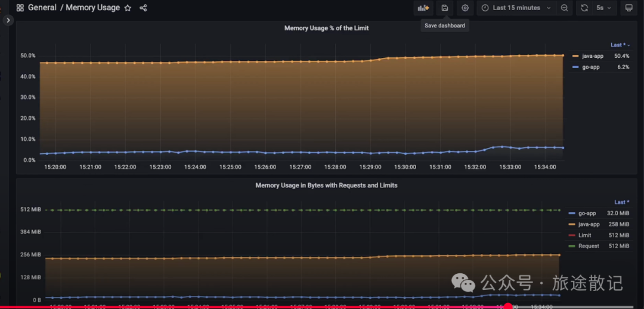Open the General folder link
The height and width of the screenshot is (309, 644).
42,8
